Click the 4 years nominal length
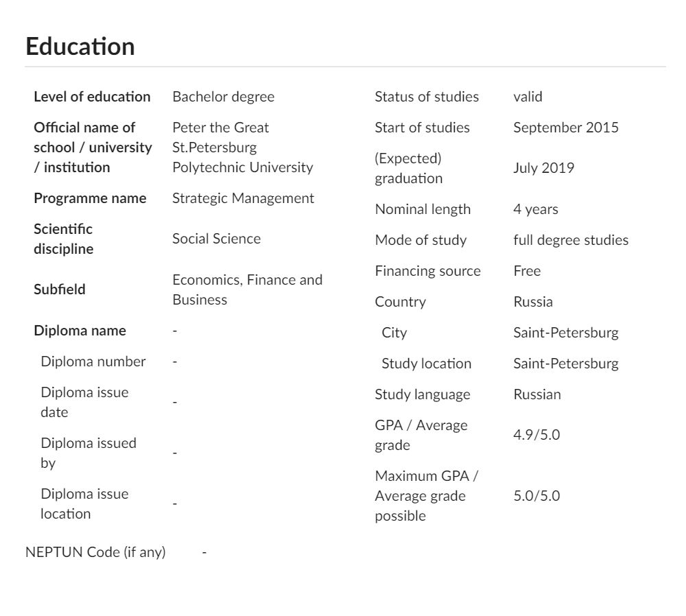 click(x=536, y=209)
